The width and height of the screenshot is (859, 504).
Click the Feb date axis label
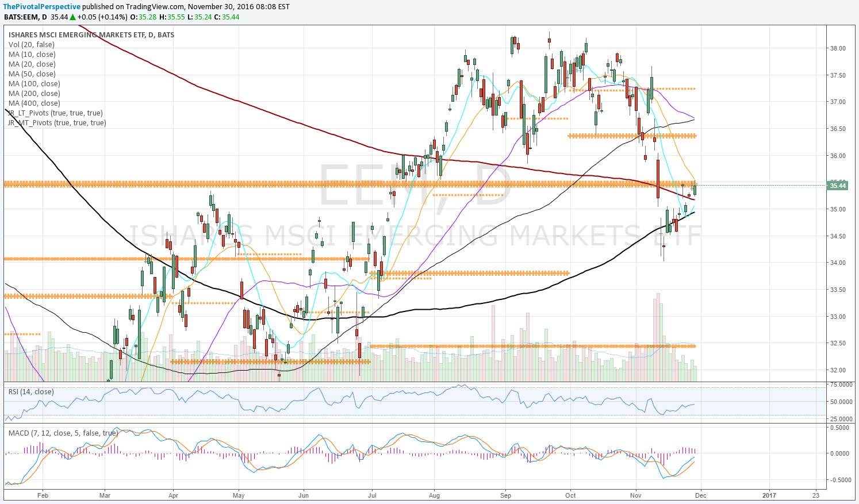(42, 495)
